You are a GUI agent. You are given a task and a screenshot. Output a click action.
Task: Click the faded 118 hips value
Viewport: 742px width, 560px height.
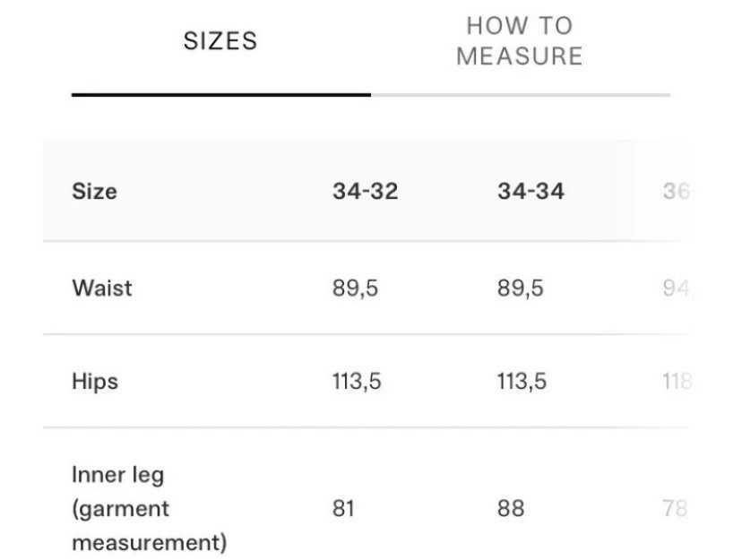[677, 381]
